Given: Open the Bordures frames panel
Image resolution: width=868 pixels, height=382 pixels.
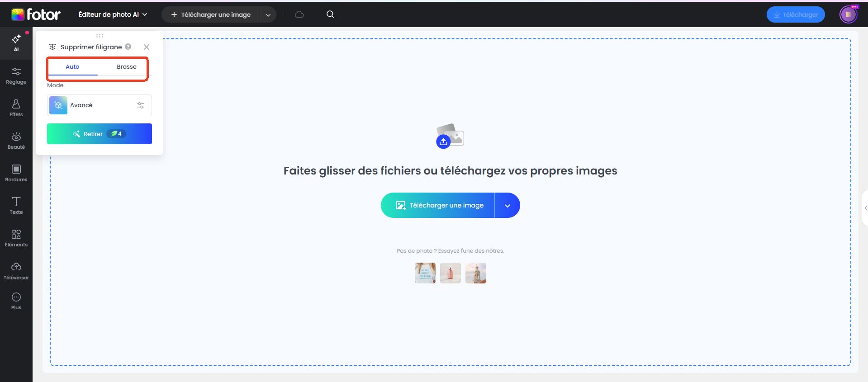Looking at the screenshot, I should pyautogui.click(x=16, y=174).
